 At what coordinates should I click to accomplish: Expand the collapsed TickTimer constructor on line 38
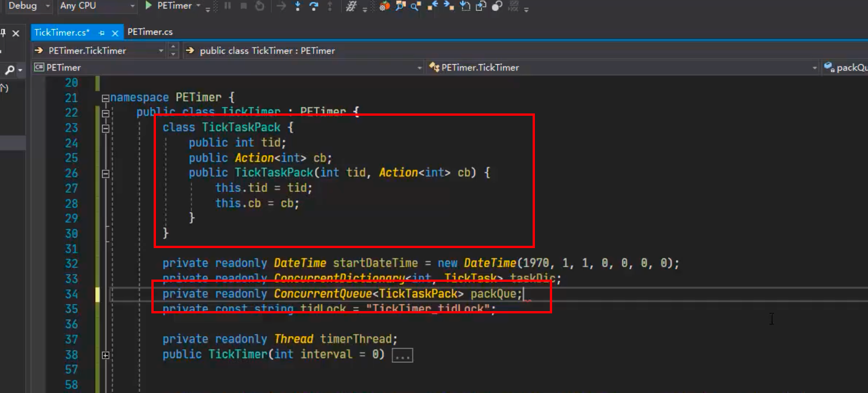(105, 356)
